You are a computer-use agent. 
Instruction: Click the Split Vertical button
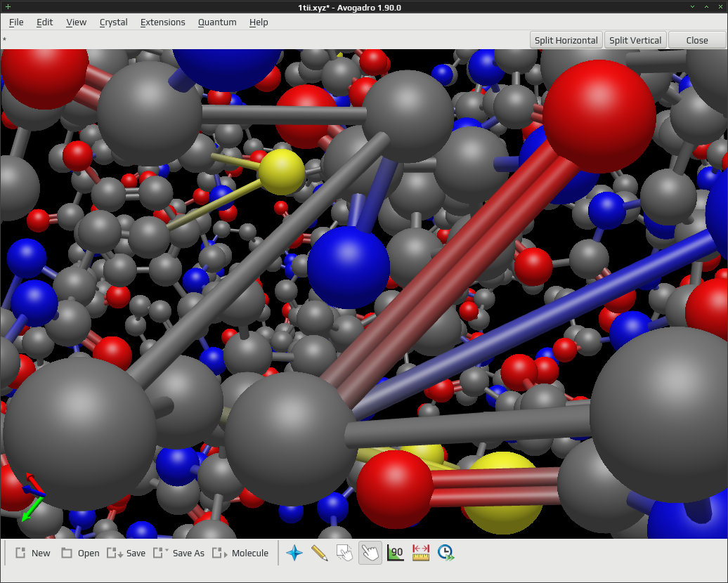(x=635, y=40)
